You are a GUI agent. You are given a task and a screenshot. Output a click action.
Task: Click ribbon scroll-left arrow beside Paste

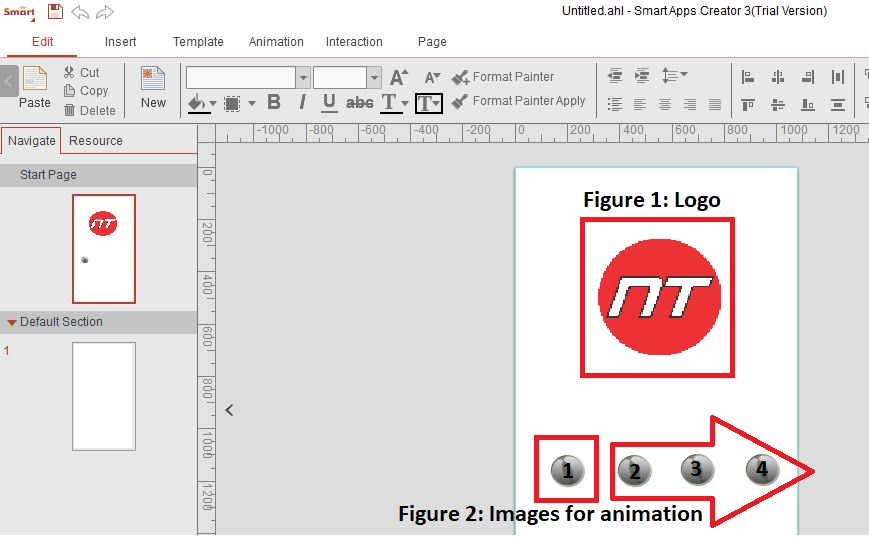point(9,81)
